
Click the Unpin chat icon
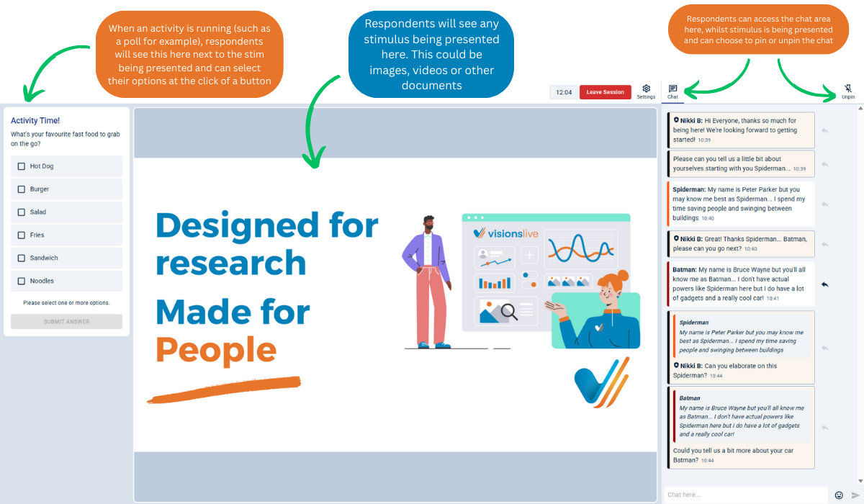[847, 89]
